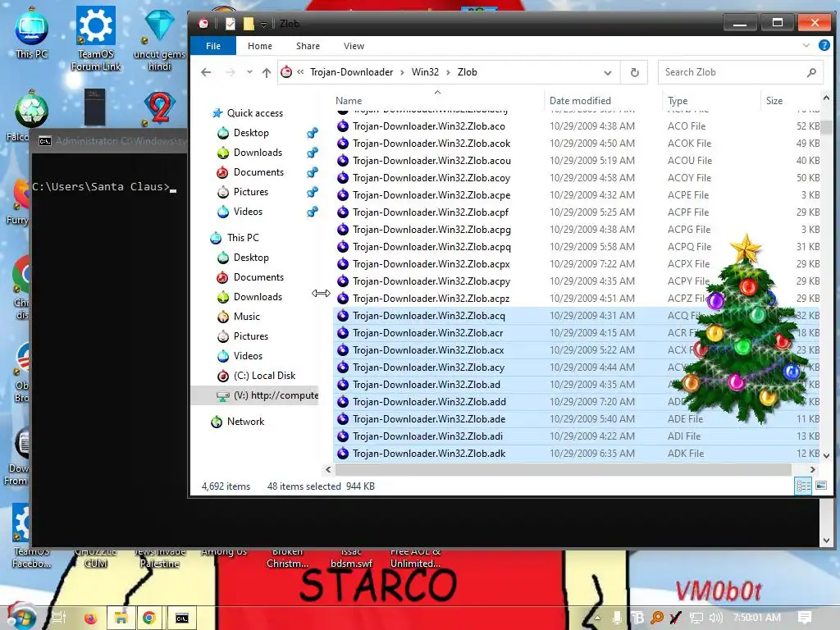Screen dimensions: 840x630
Task: Launch Firefox from taskbar
Action: tap(90, 619)
